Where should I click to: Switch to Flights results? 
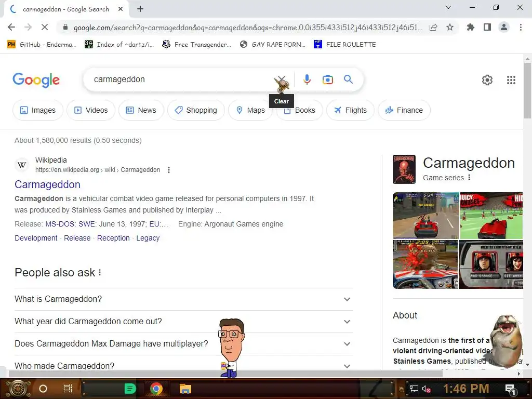tap(350, 110)
